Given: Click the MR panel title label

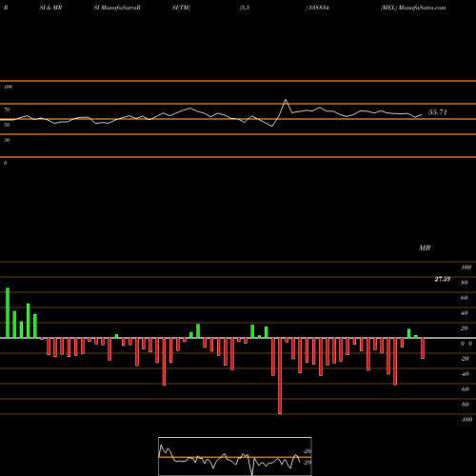Looking at the screenshot, I should (425, 248).
